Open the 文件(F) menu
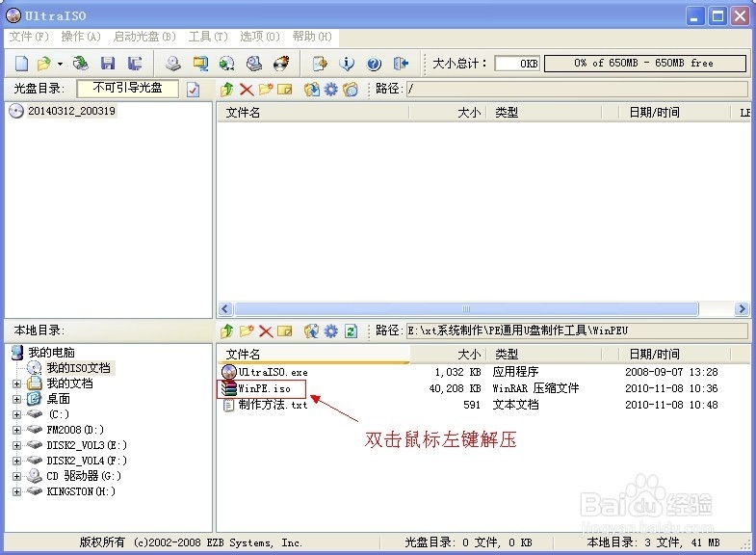 click(x=29, y=37)
